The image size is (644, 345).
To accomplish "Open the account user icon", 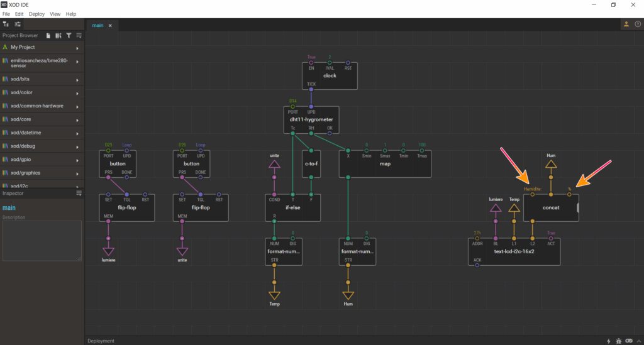I will coord(626,25).
